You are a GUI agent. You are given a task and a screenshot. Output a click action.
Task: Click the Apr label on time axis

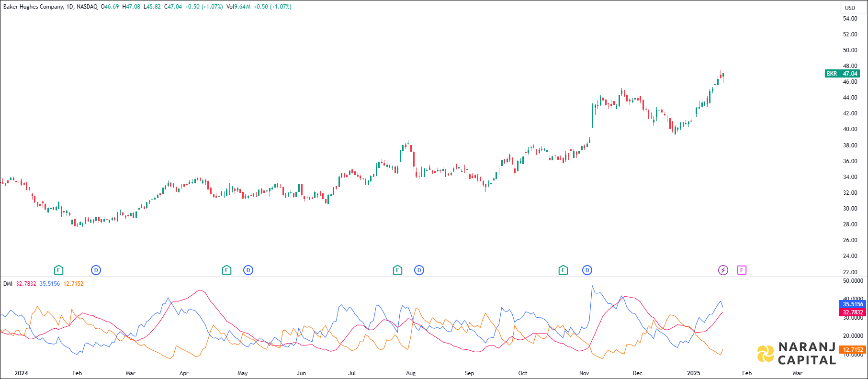pos(184,373)
